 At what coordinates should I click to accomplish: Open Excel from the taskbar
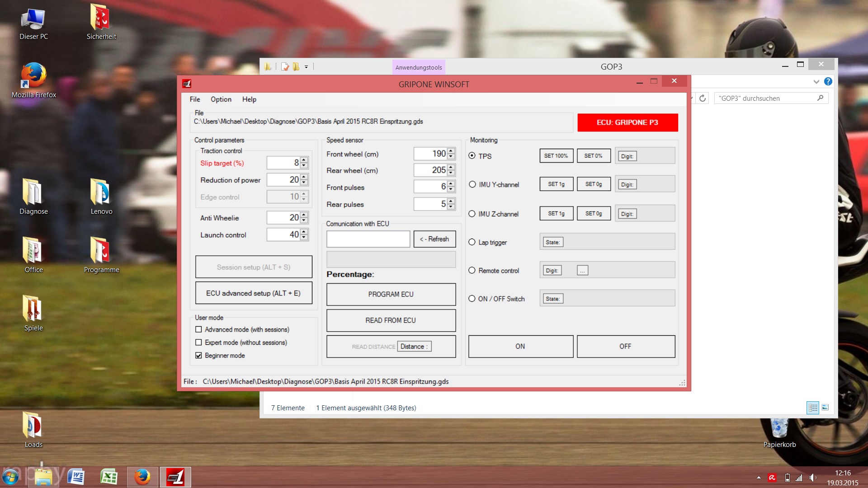pos(109,477)
